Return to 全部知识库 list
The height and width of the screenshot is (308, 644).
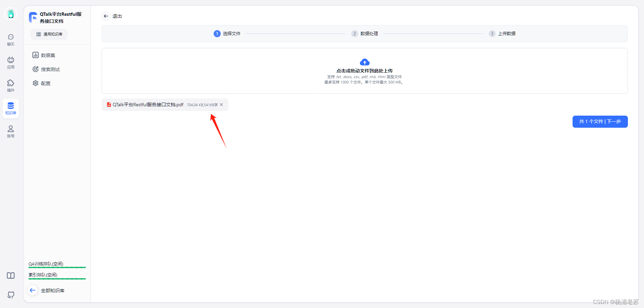[53, 291]
